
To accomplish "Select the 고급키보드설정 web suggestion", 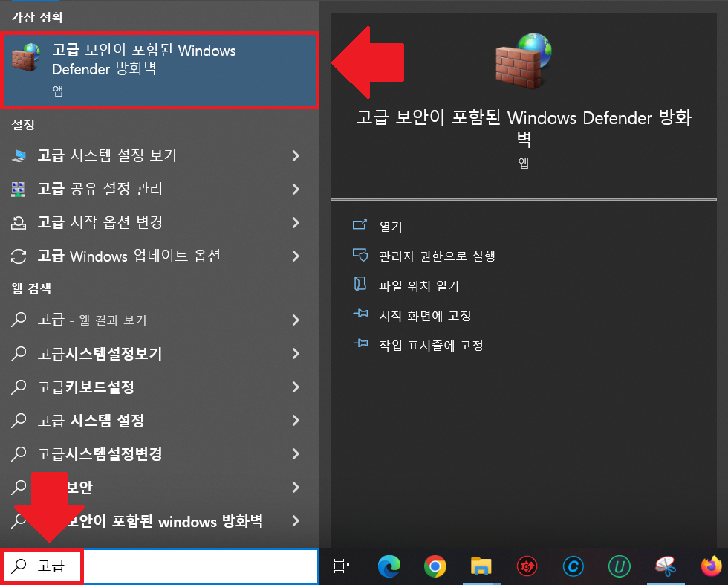I will [159, 387].
